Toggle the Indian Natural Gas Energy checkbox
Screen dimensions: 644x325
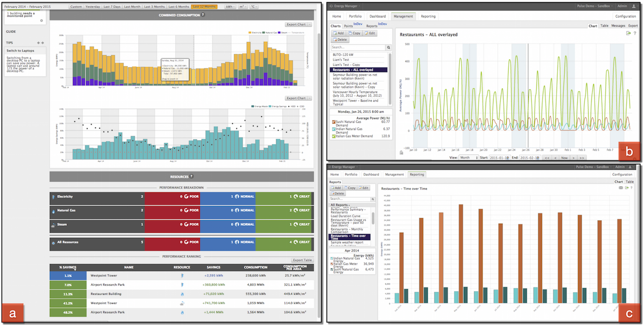click(332, 258)
